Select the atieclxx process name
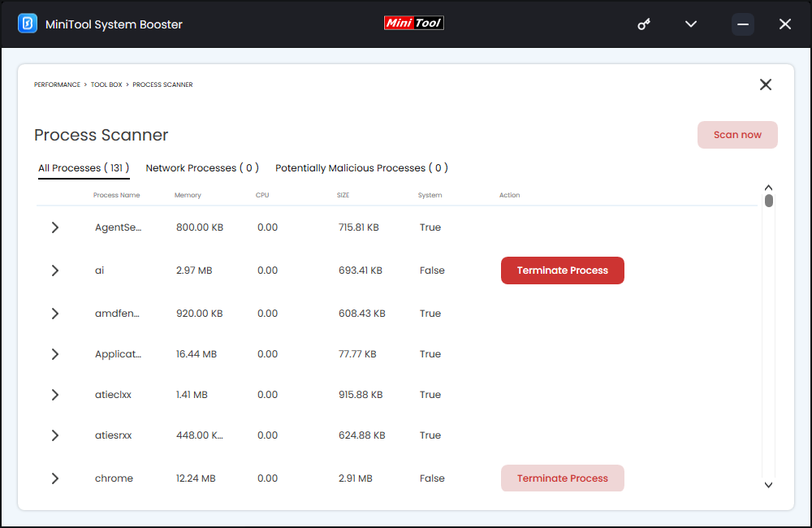Image resolution: width=812 pixels, height=528 pixels. coord(113,395)
